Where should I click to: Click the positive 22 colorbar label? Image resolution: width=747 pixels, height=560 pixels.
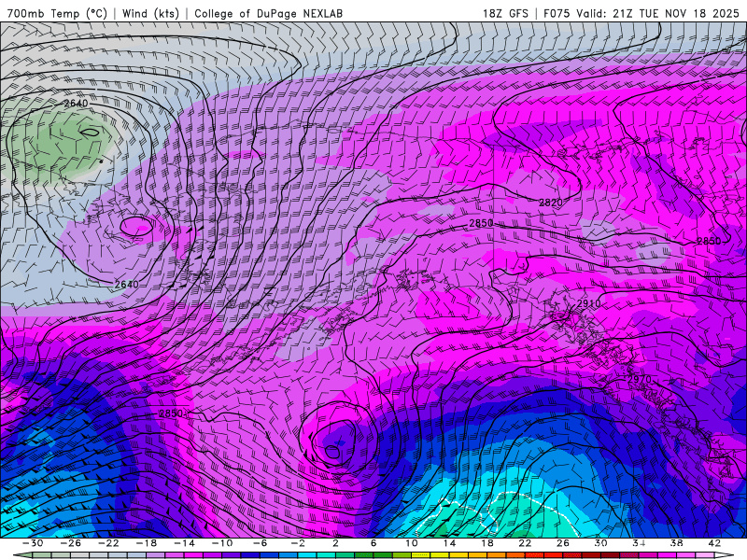click(525, 543)
